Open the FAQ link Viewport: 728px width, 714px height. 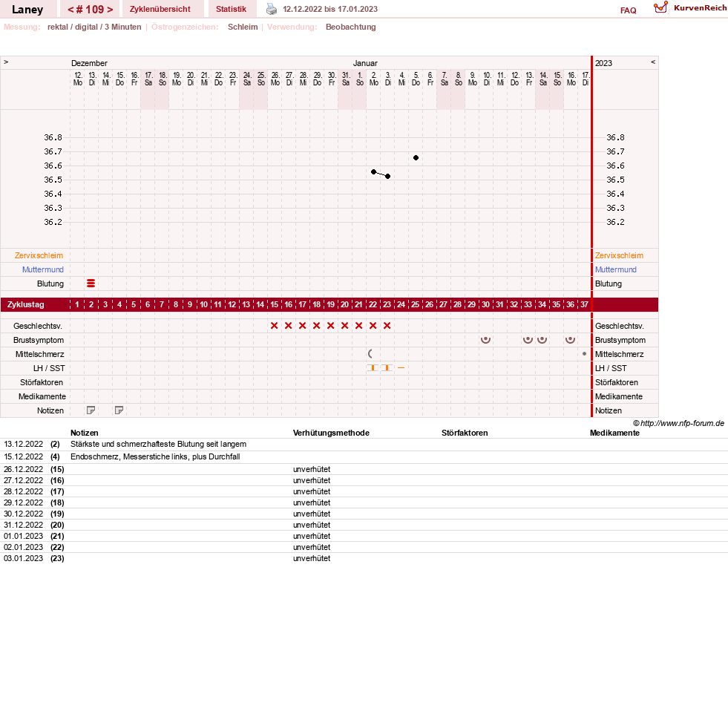point(628,10)
